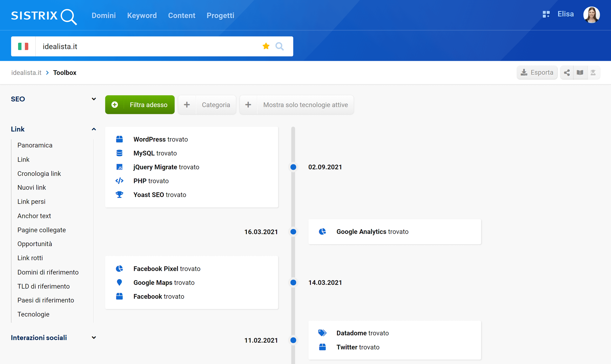Add a Categoria filter
This screenshot has width=611, height=364.
point(207,105)
